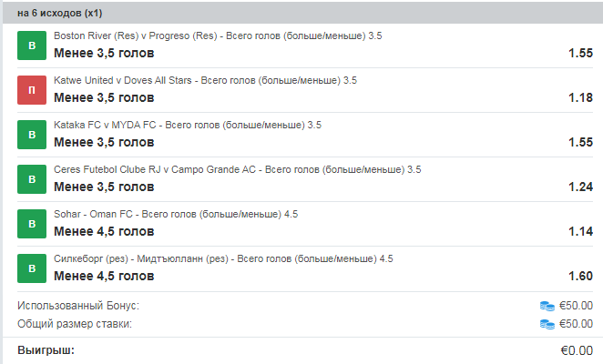Click 'Использованный Бонус' label
The width and height of the screenshot is (603, 364).
[x=78, y=306]
